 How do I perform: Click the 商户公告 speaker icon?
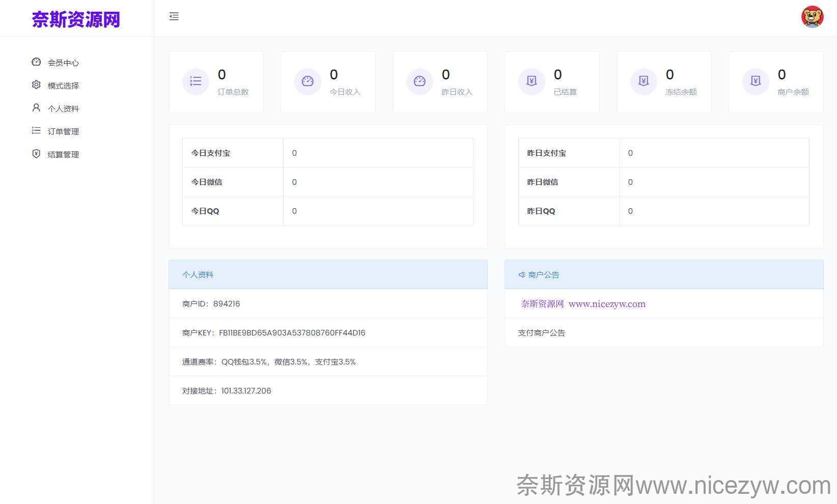tap(522, 275)
